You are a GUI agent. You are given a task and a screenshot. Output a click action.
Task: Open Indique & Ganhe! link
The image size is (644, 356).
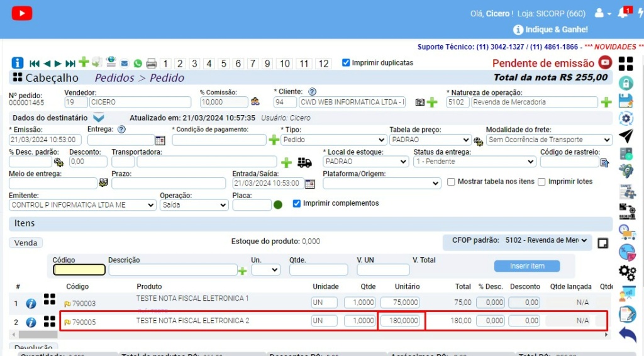tap(550, 30)
